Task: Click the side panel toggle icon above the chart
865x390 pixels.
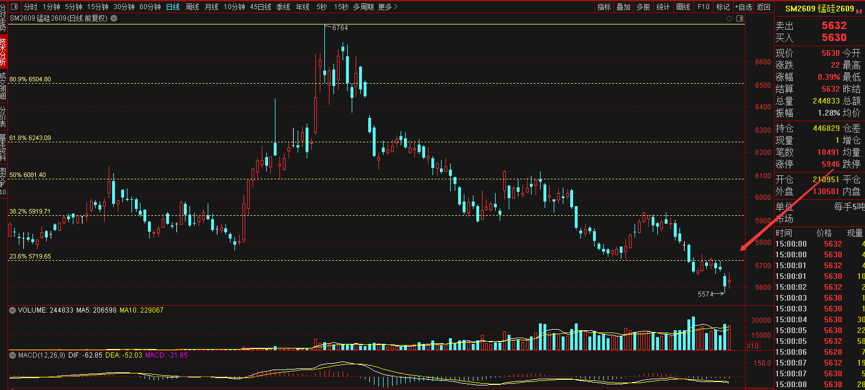Action: point(740,18)
